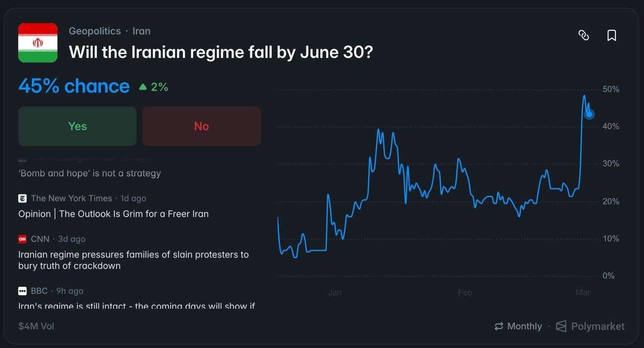Open the 'Bomb and hope' article
Screen dimensions: 644x348
[x=90, y=173]
